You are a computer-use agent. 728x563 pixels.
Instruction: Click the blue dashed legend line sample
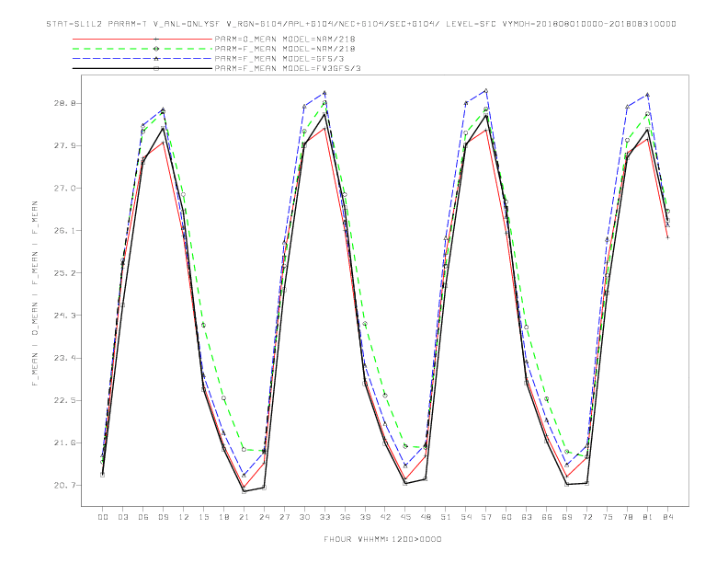(x=142, y=59)
